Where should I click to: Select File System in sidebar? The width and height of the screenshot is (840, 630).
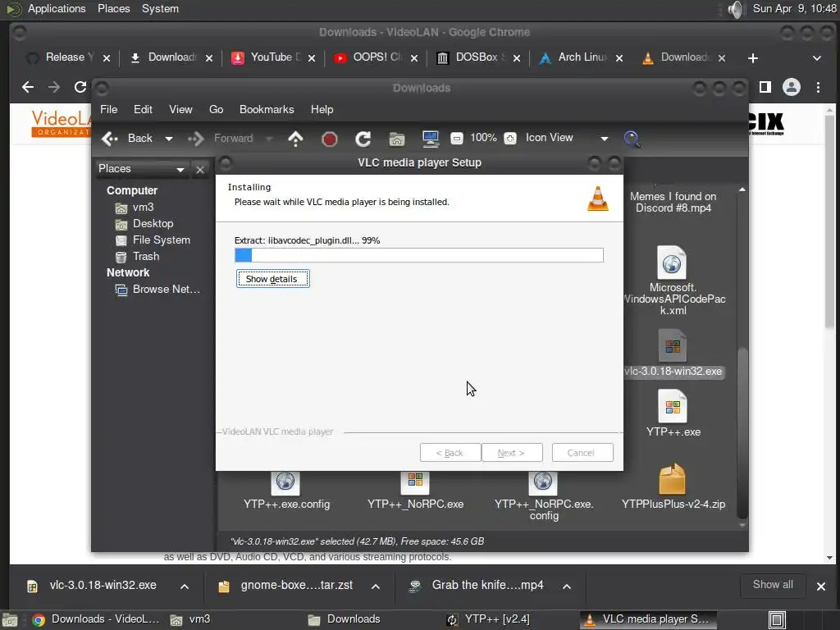(x=153, y=240)
